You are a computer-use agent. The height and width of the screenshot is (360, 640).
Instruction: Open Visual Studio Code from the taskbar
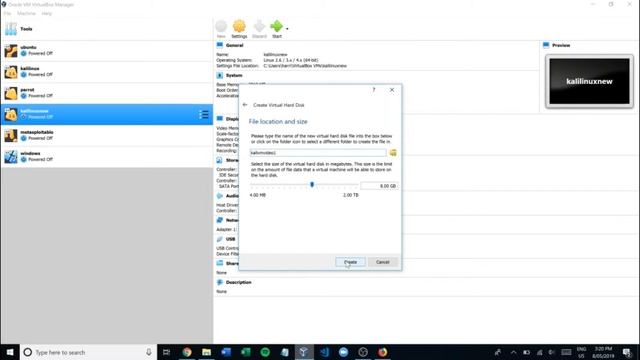click(x=324, y=352)
